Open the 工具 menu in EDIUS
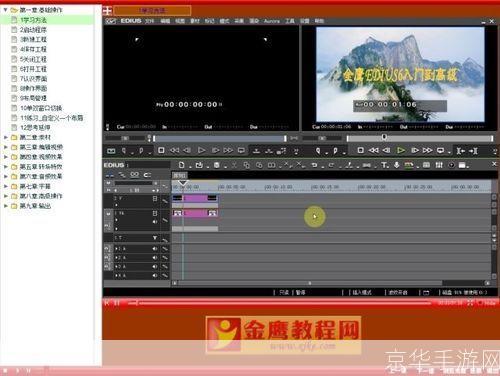Image resolution: width=500 pixels, height=376 pixels. pyautogui.click(x=290, y=21)
